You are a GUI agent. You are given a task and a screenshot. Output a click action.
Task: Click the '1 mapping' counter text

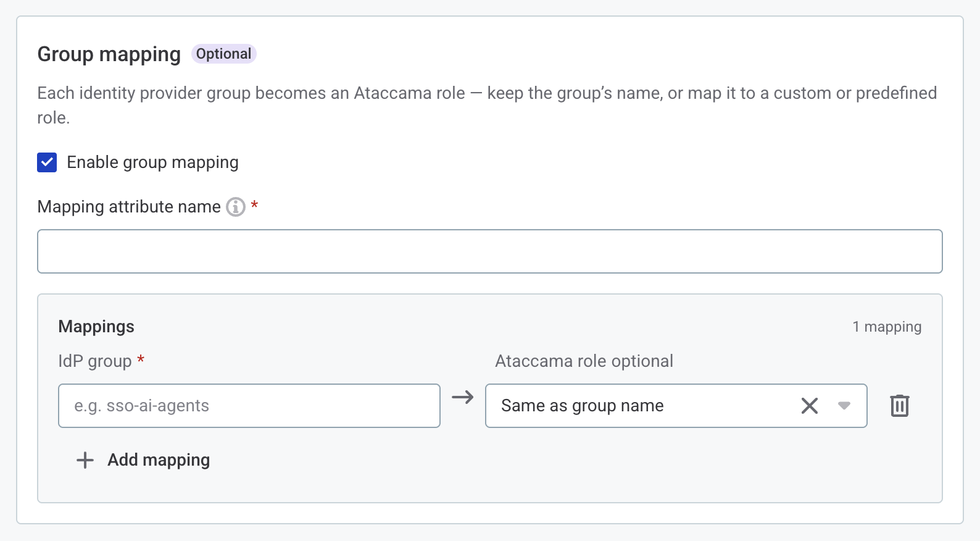(887, 327)
